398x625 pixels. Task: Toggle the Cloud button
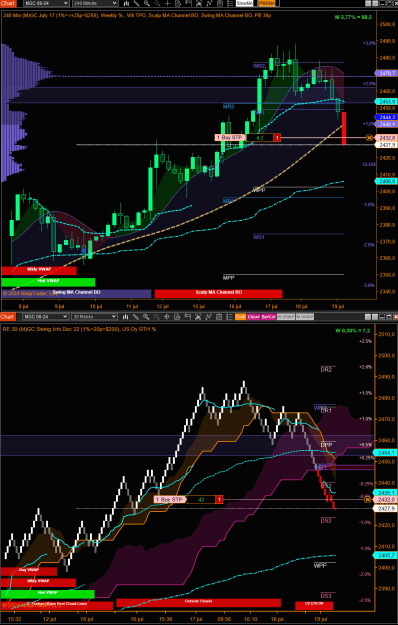253,317
